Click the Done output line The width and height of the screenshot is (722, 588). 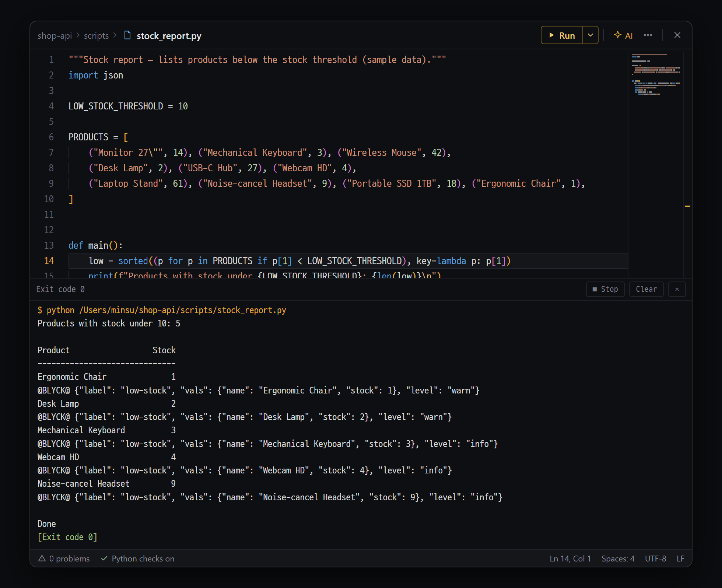[47, 524]
